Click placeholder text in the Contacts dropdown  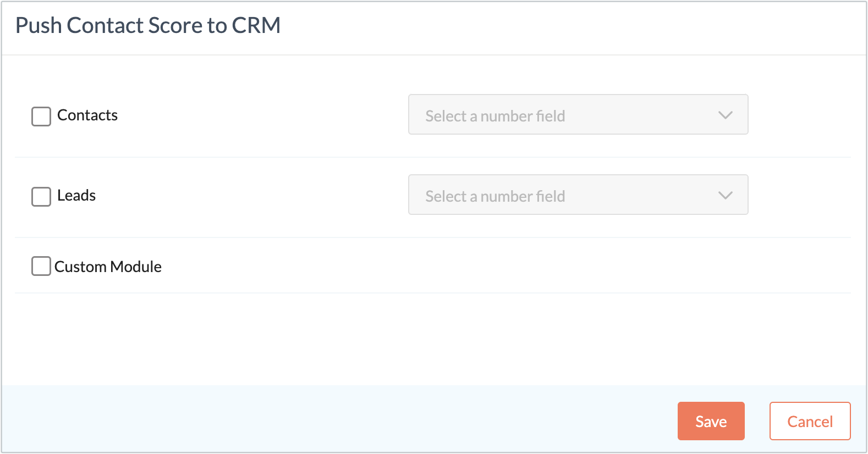coord(495,117)
